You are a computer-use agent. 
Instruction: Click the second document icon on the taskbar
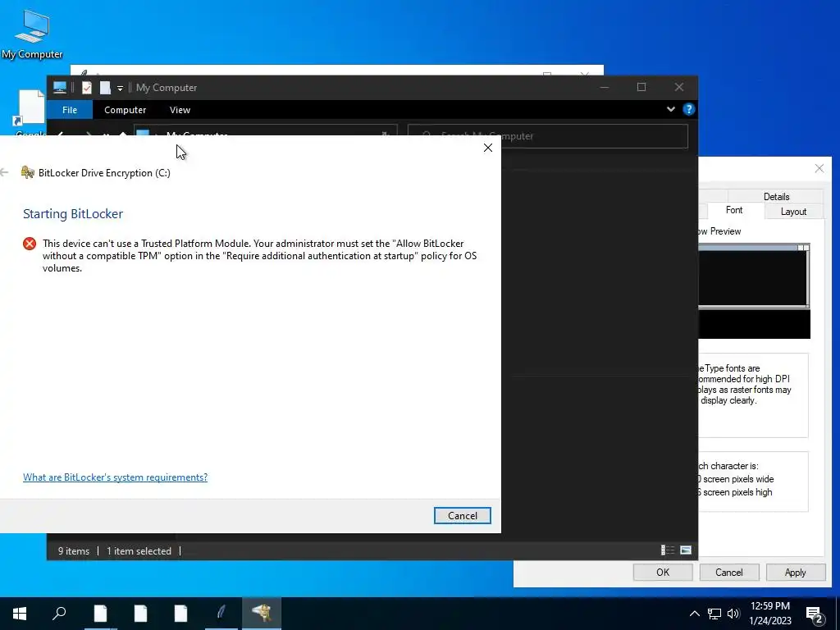140,614
